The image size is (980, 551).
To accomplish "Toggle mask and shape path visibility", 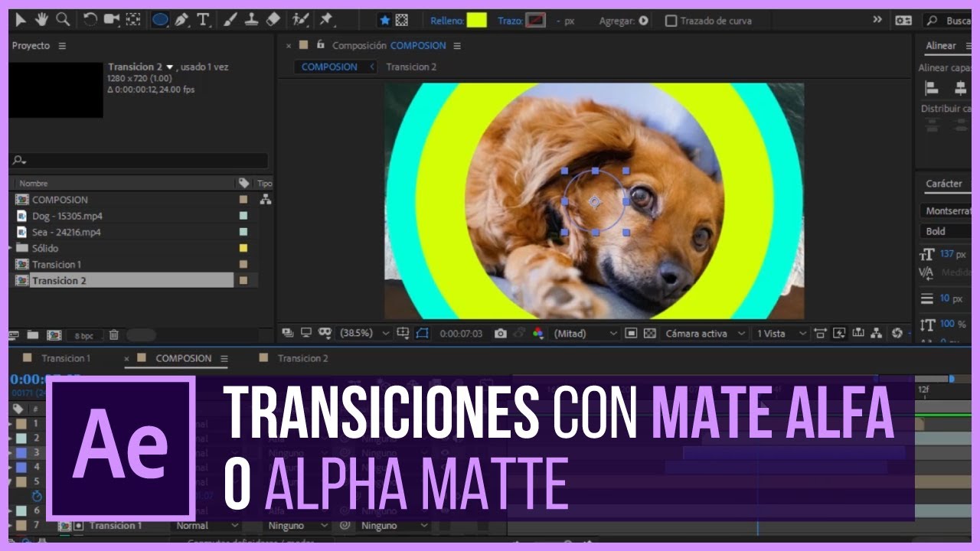I will 423,334.
